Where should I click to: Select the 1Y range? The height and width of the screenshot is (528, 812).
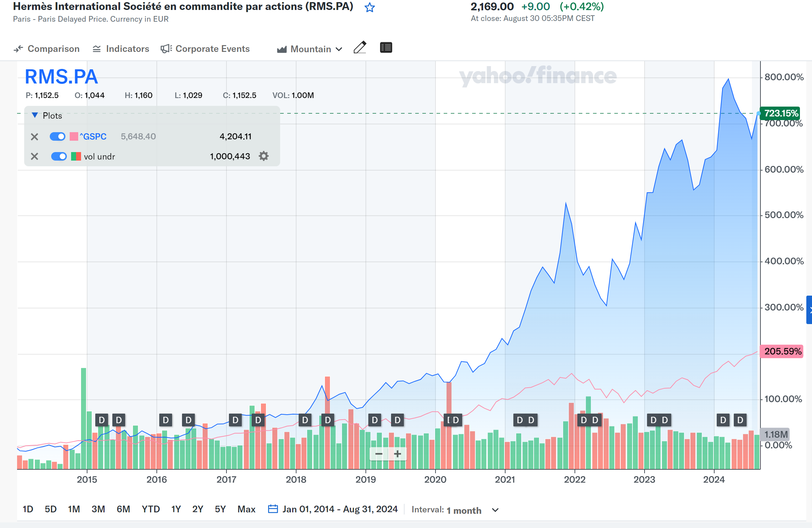(176, 509)
